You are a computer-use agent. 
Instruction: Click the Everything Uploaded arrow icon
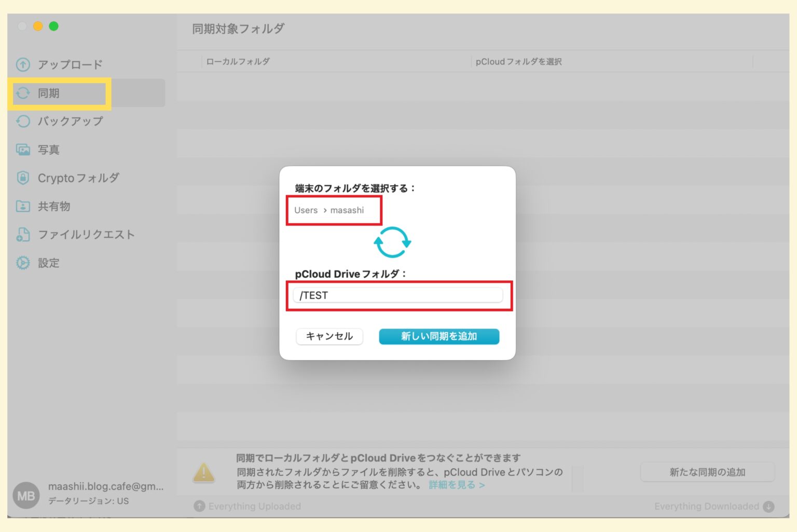point(199,506)
